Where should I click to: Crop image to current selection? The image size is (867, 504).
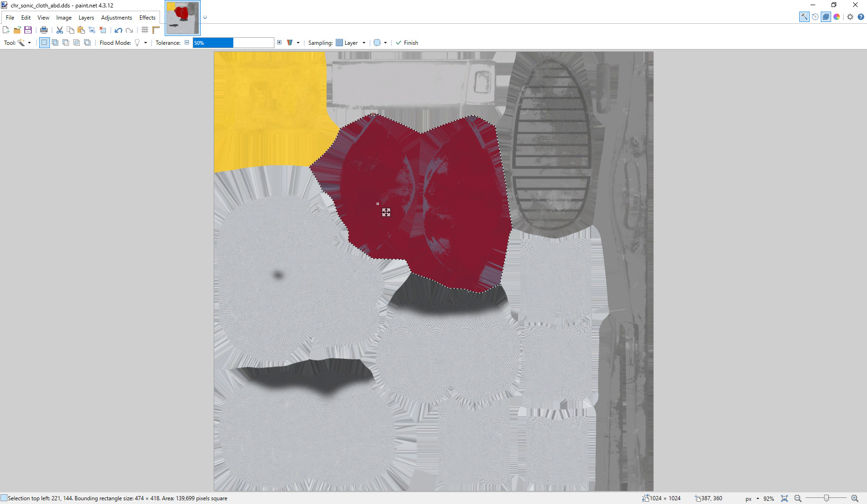(x=91, y=29)
